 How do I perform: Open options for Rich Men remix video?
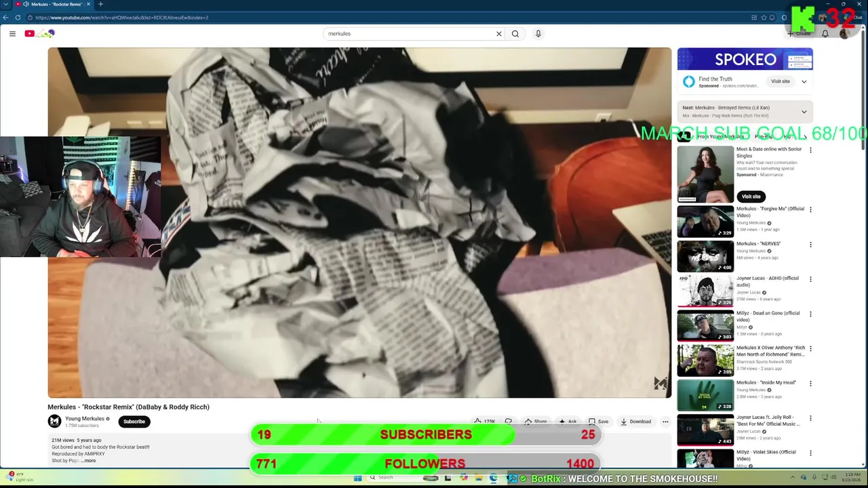click(x=810, y=349)
